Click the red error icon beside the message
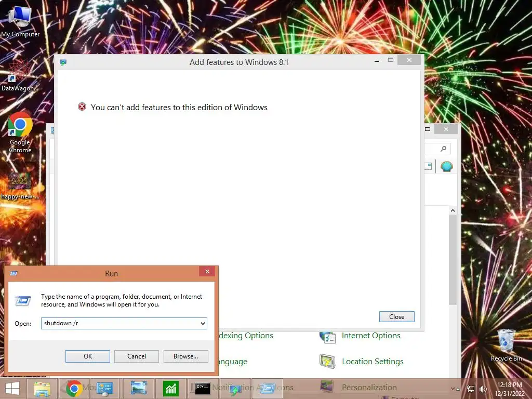This screenshot has height=399, width=532. [82, 107]
